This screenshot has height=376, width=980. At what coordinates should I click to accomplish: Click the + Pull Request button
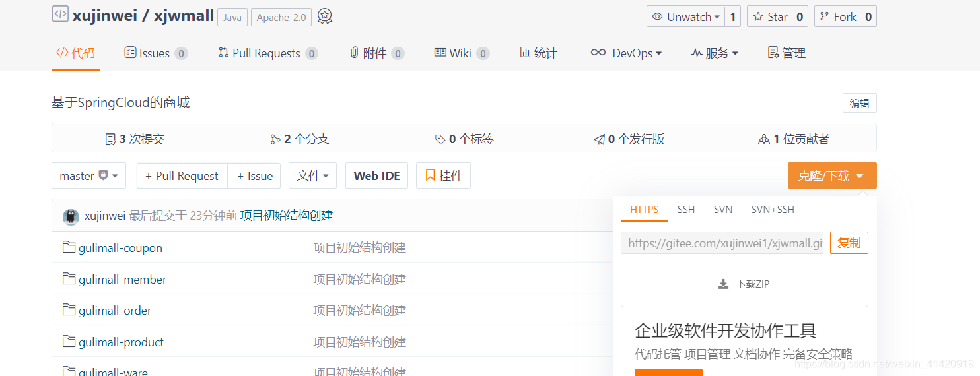(182, 176)
